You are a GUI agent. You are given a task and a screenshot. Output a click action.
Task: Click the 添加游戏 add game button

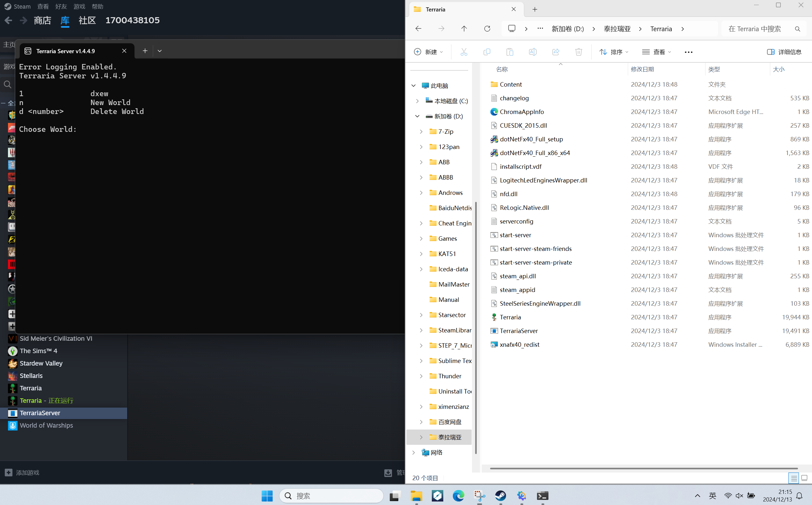point(22,473)
